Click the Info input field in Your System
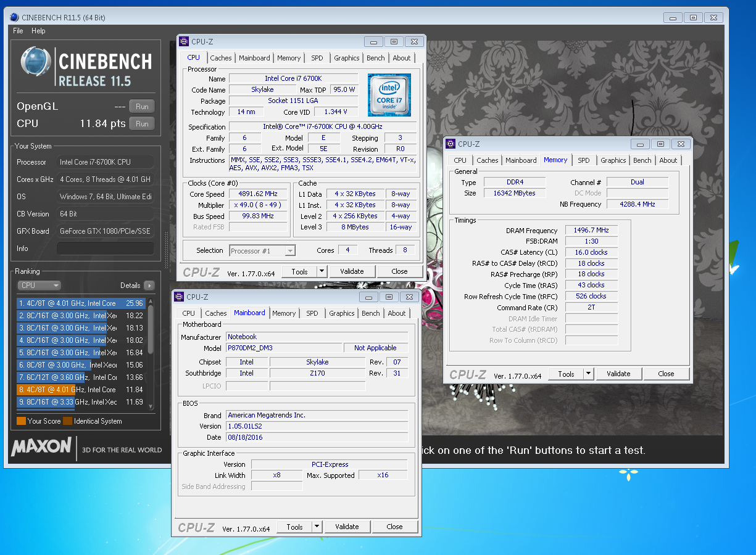Screen dimensions: 756x555 coord(106,249)
